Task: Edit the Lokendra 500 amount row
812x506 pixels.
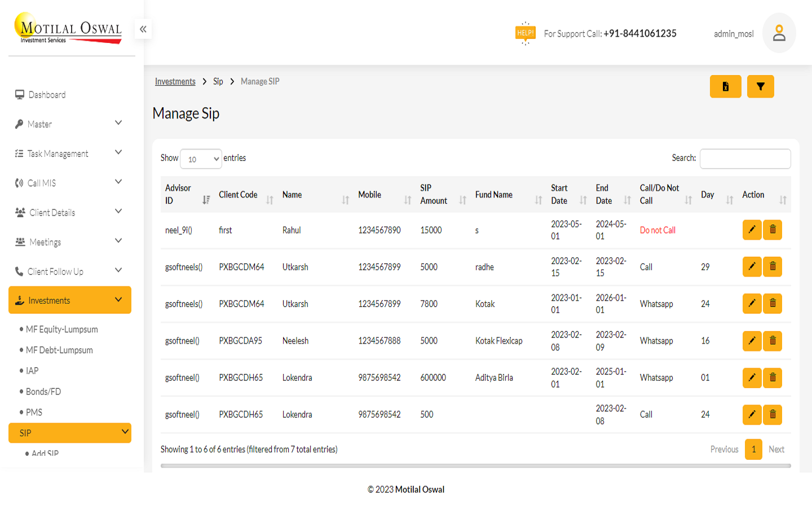Action: (752, 415)
